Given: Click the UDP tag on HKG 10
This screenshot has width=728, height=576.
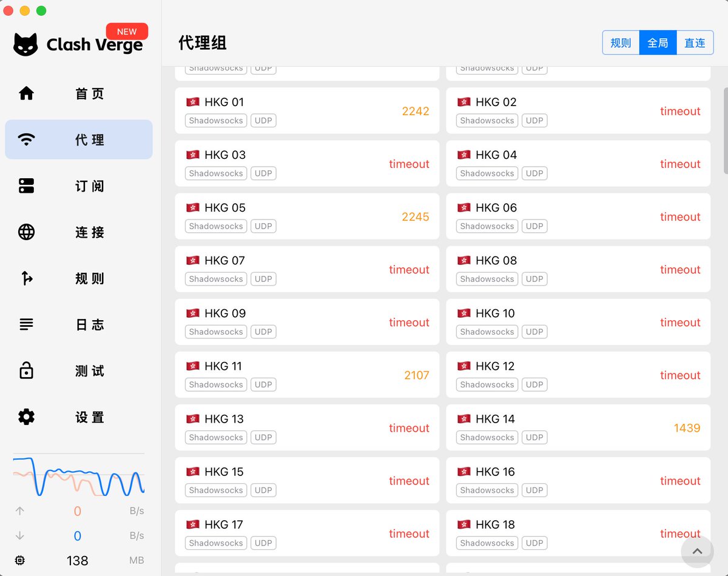Looking at the screenshot, I should (x=534, y=332).
